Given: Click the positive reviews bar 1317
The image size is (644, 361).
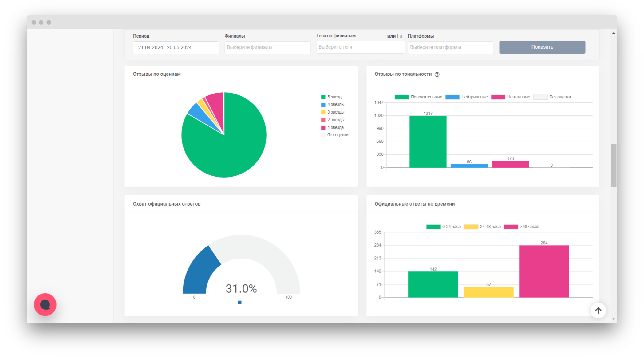Looking at the screenshot, I should coord(428,142).
